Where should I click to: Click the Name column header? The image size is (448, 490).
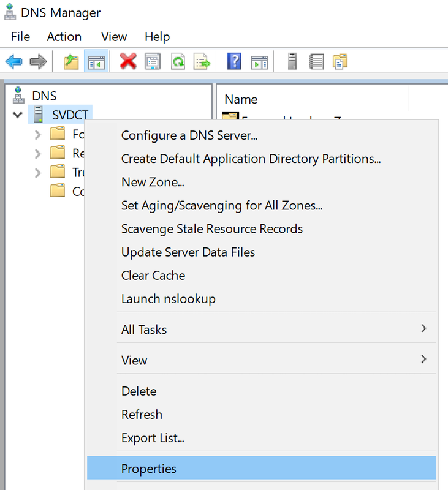coord(313,99)
